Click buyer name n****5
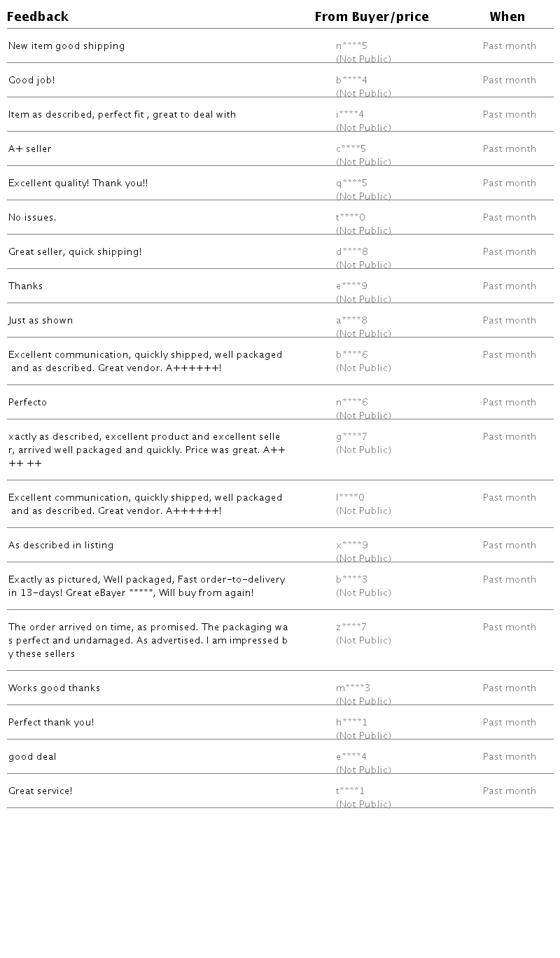Viewport: 560px width, 958px height. (351, 46)
